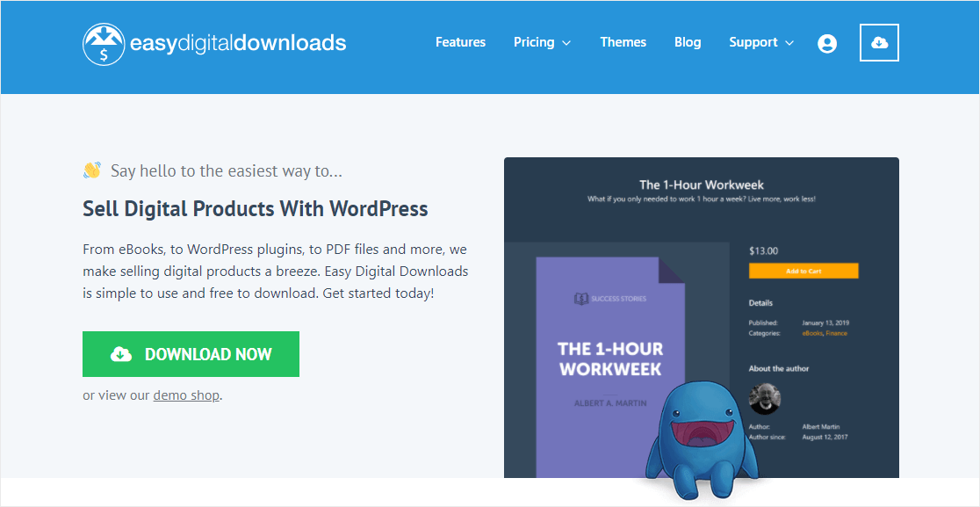Click the Finance category link
Screen dimensions: 980x507
[x=836, y=333]
